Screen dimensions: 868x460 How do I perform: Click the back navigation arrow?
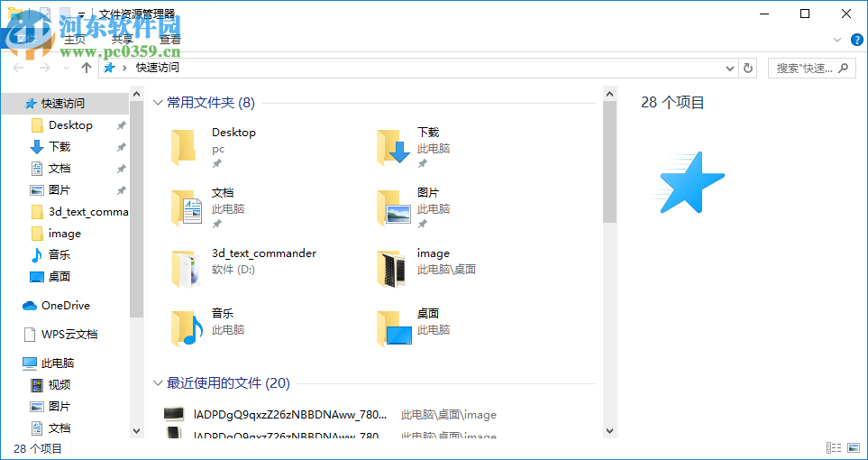point(18,69)
